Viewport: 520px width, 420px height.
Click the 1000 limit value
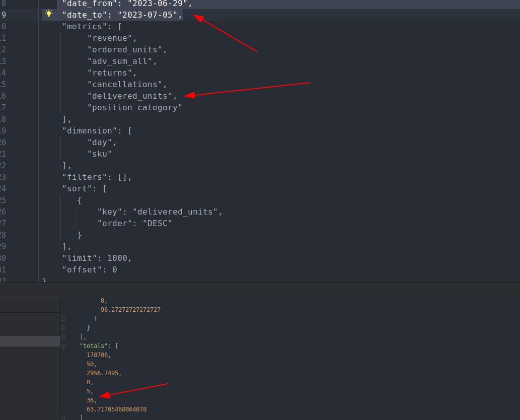coord(117,258)
